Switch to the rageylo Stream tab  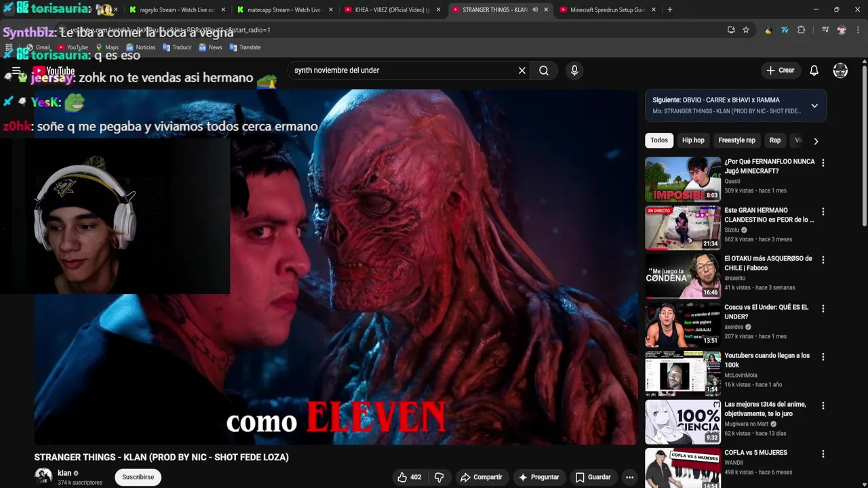click(x=178, y=9)
